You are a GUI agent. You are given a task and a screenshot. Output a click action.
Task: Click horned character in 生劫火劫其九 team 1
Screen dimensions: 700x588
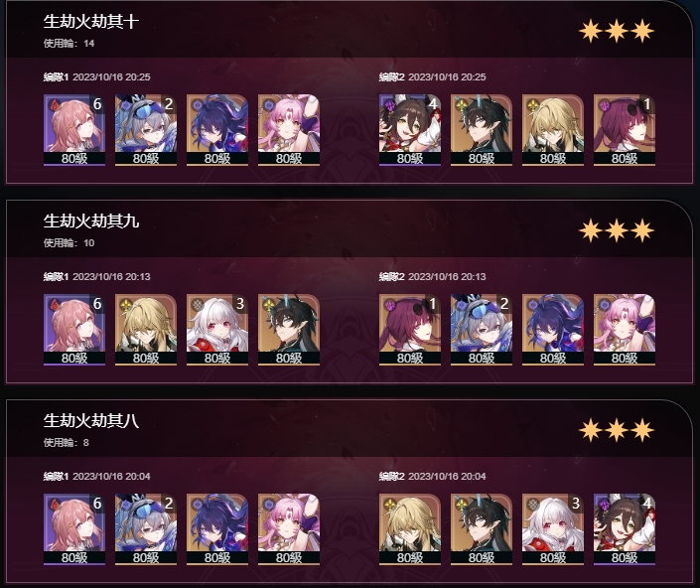tap(289, 330)
